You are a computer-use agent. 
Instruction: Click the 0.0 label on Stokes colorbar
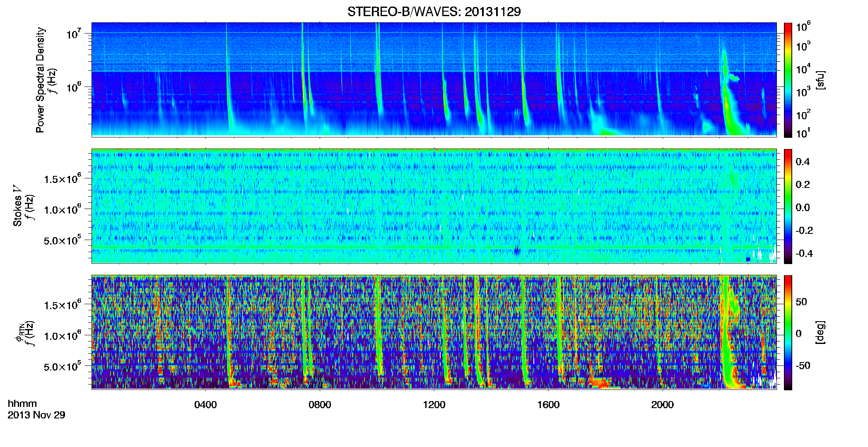point(803,207)
